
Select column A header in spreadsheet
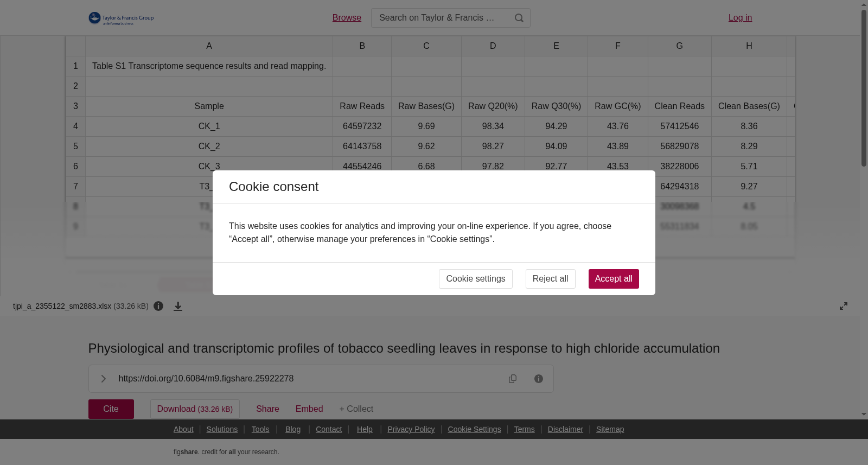coord(209,46)
